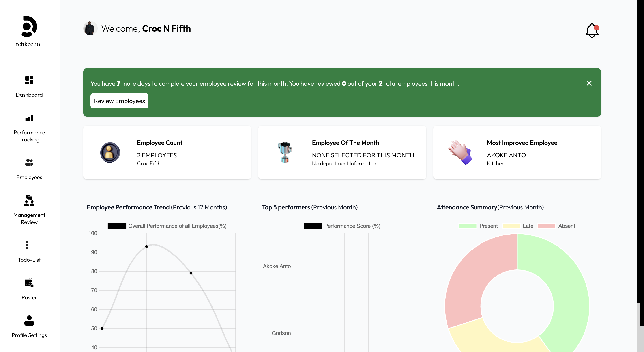This screenshot has width=644, height=352.
Task: Toggle Late legend yellow swatch
Action: point(511,226)
